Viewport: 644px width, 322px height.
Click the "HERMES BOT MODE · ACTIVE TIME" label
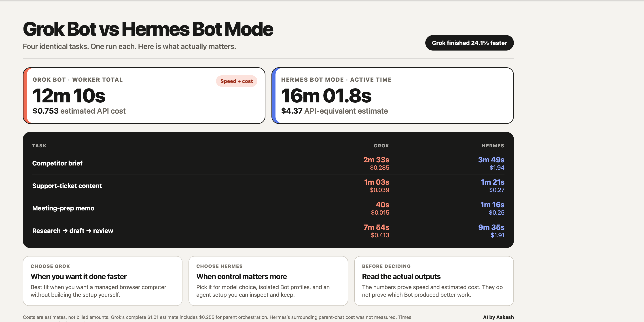[336, 80]
